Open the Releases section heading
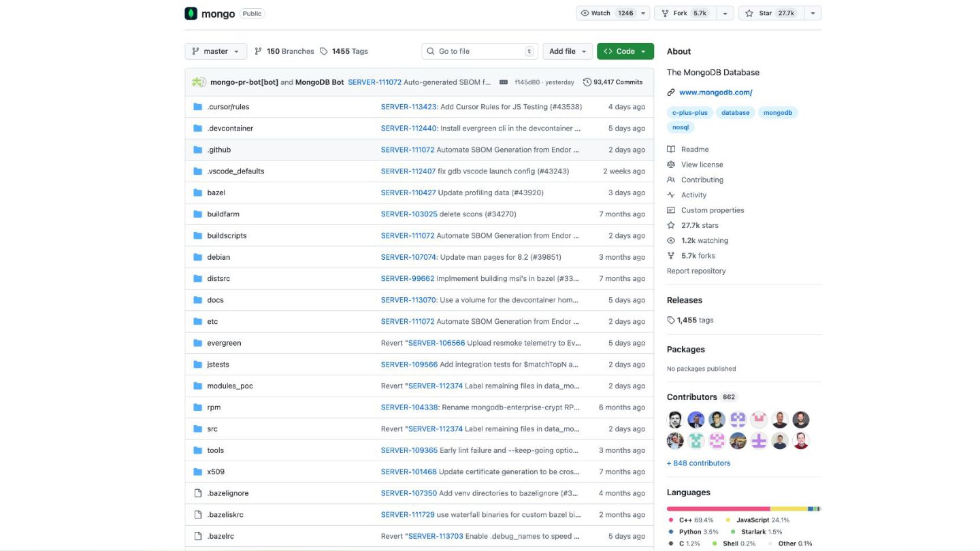Image resolution: width=980 pixels, height=551 pixels. click(685, 300)
